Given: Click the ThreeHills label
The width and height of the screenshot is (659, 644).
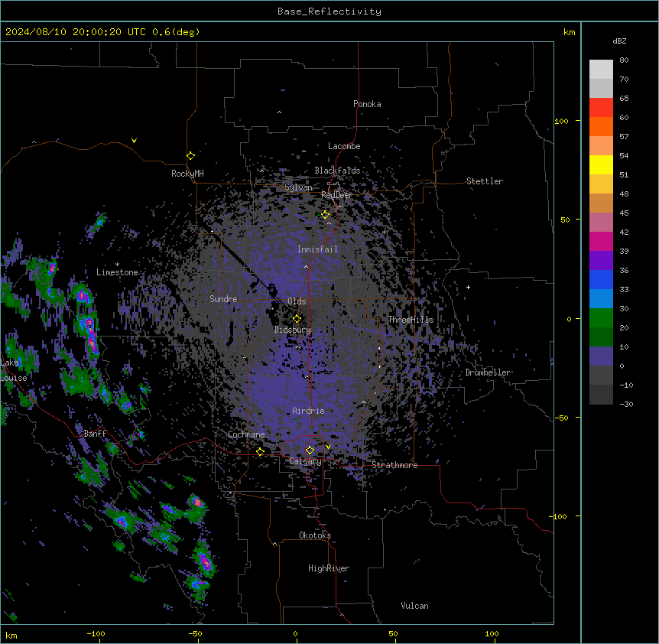Looking at the screenshot, I should tap(411, 320).
